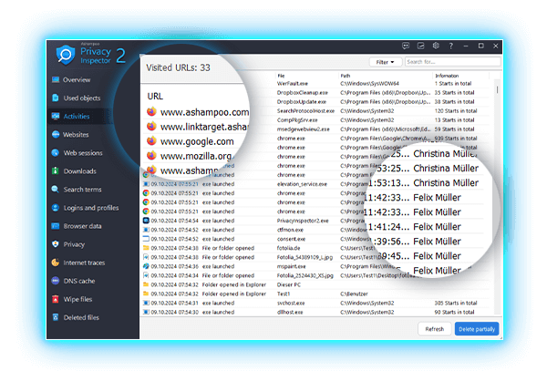The image size is (547, 392).
Task: Click the Refresh button
Action: coord(435,329)
